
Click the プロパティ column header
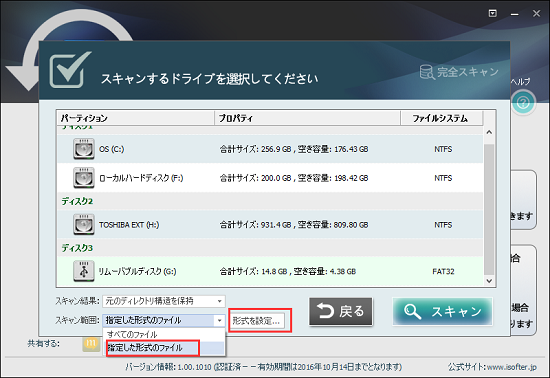click(x=307, y=118)
